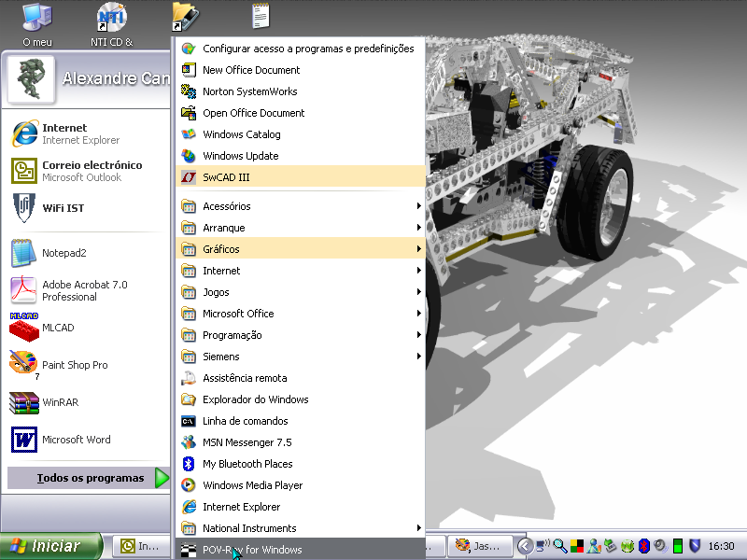Image resolution: width=747 pixels, height=560 pixels.
Task: Click the Iniciar start button
Action: point(50,546)
